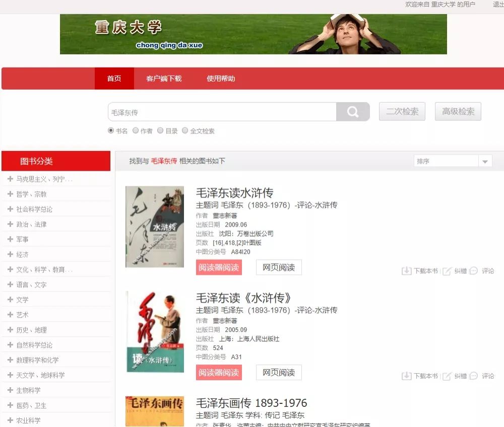The height and width of the screenshot is (427, 504).
Task: Select the 书名 search radio button
Action: point(111,130)
